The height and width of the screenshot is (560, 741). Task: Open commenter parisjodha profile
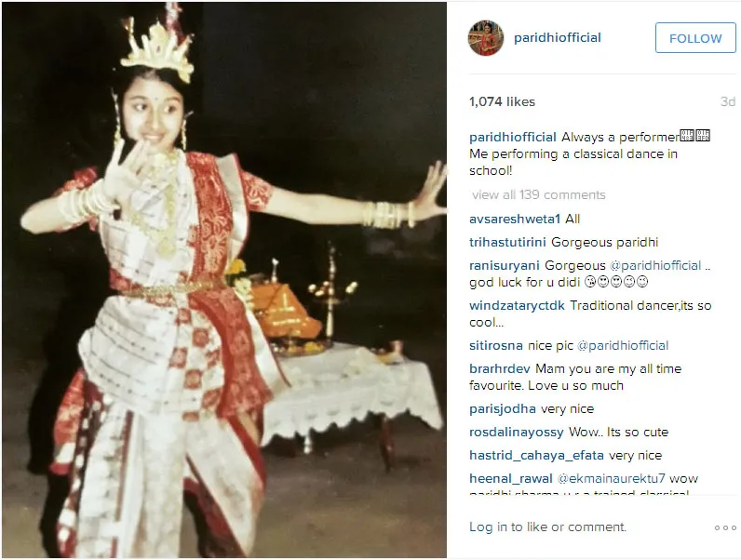(503, 409)
